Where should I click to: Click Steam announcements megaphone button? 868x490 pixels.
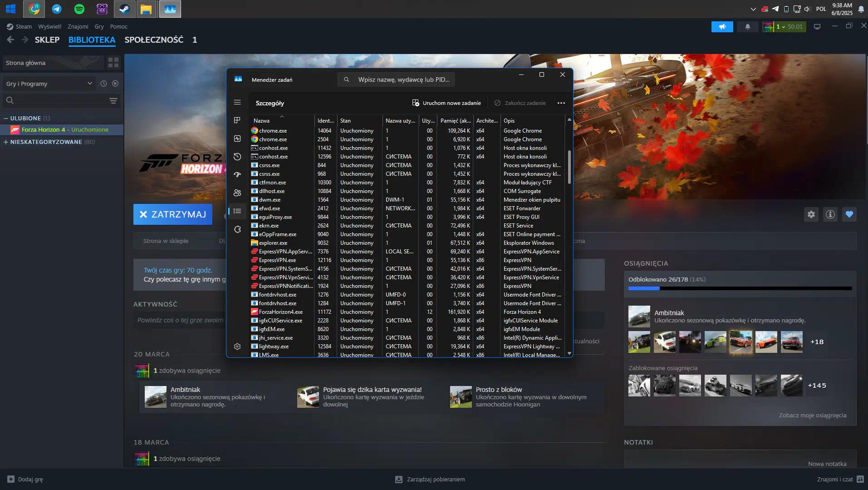[722, 27]
